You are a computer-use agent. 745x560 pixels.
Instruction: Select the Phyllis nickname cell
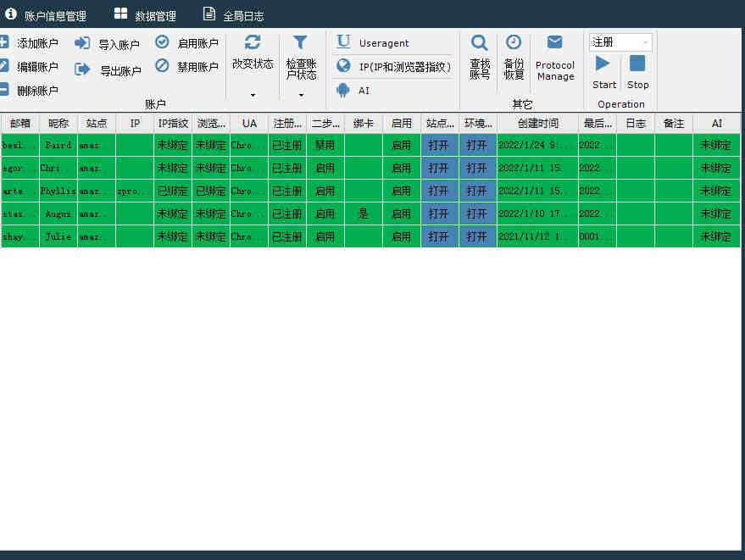point(58,191)
